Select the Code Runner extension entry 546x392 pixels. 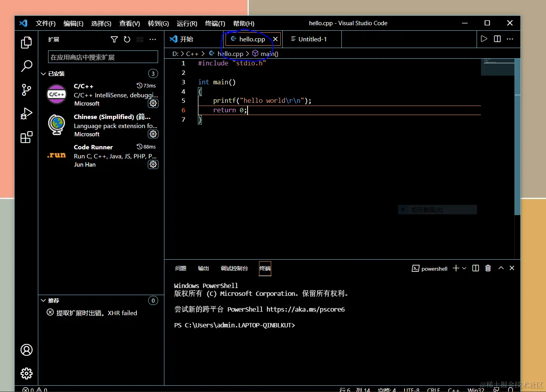point(102,156)
